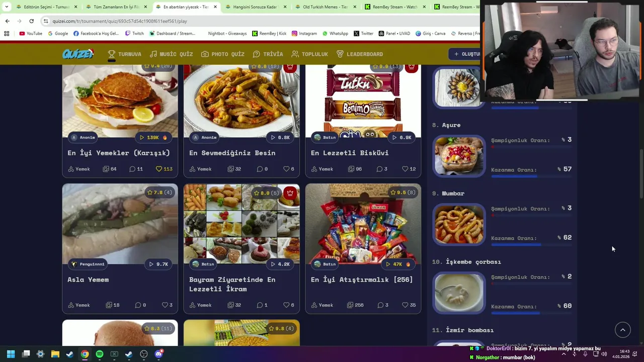644x362 pixels.
Task: Open the YouTube bookmark
Action: (x=31, y=33)
